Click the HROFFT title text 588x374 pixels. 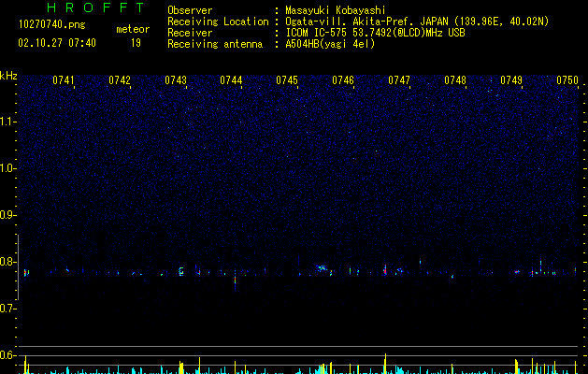96,7
